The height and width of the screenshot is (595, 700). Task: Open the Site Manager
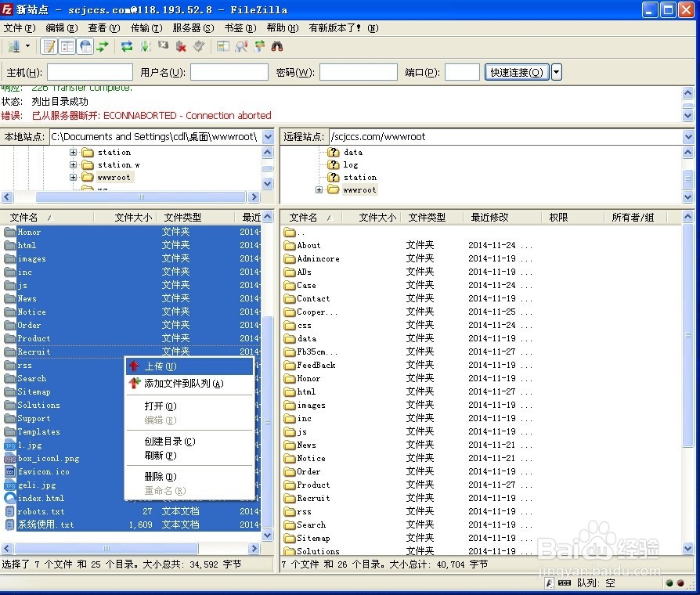click(x=13, y=47)
